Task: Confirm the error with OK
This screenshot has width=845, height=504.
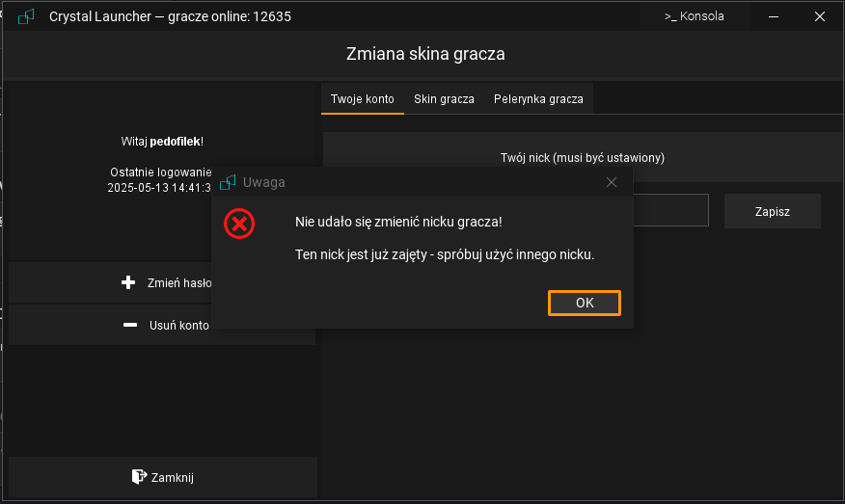Action: [584, 303]
